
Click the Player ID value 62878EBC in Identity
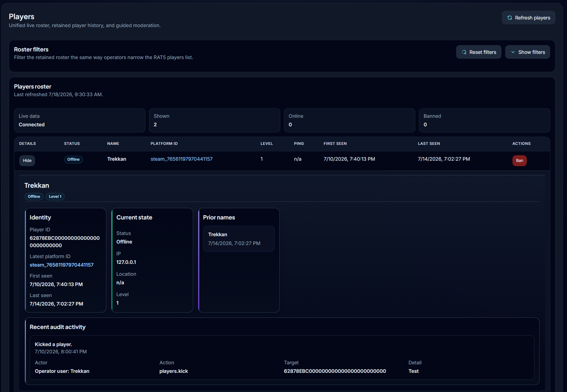(x=65, y=242)
